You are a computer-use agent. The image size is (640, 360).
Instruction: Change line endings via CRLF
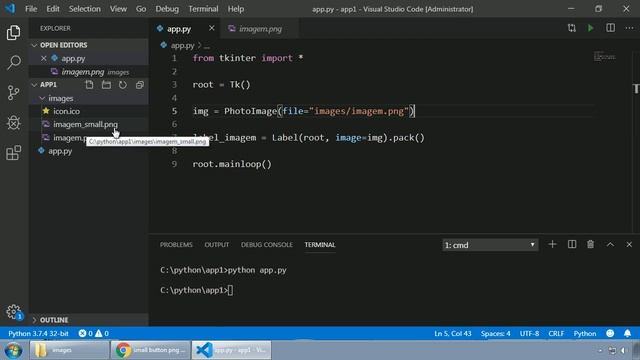click(x=556, y=333)
